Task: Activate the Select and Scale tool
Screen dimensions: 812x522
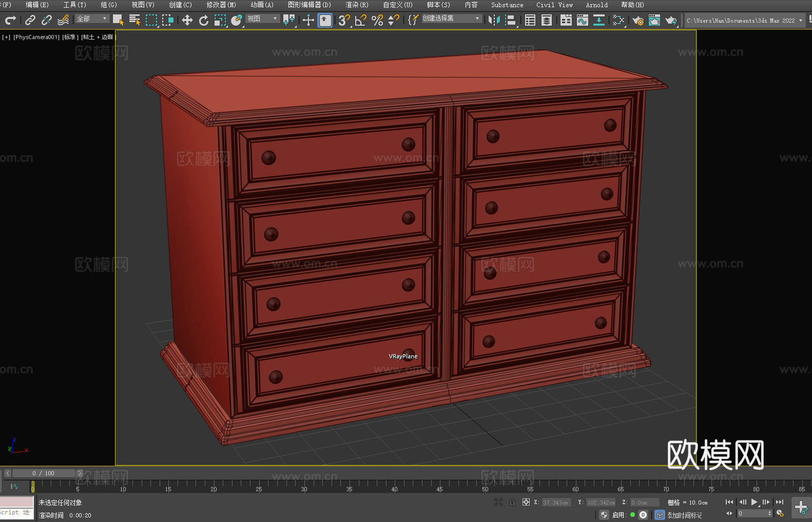Action: [x=220, y=20]
